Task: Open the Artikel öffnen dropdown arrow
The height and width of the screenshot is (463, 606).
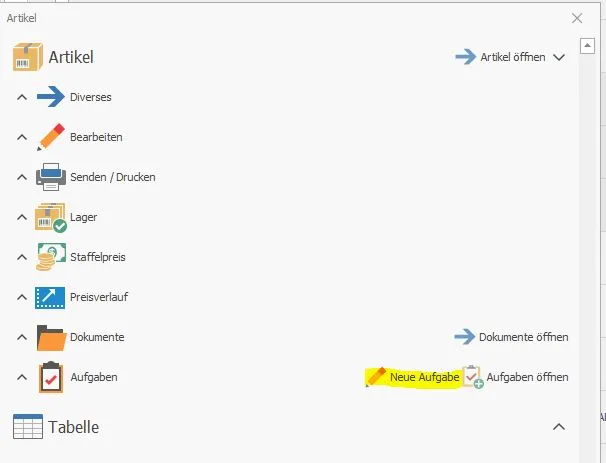Action: click(559, 58)
